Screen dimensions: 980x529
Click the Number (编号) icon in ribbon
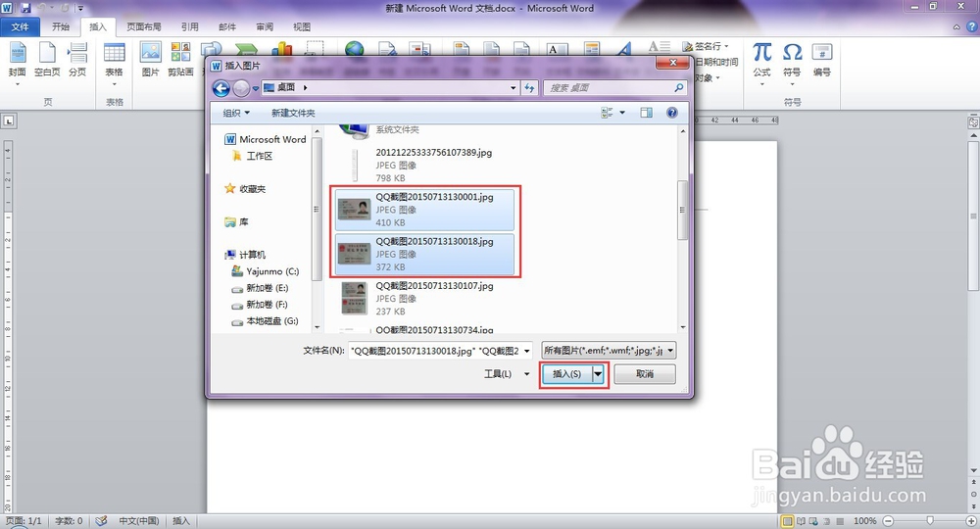pos(822,61)
